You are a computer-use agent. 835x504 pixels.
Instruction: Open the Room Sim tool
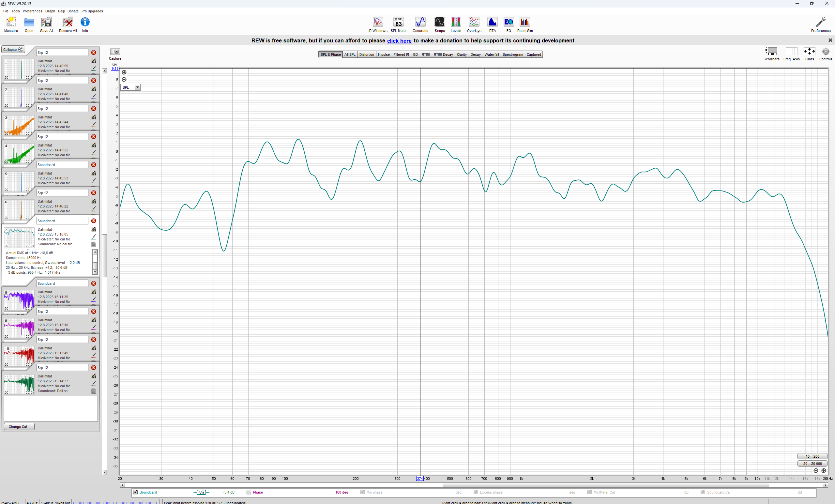point(524,24)
